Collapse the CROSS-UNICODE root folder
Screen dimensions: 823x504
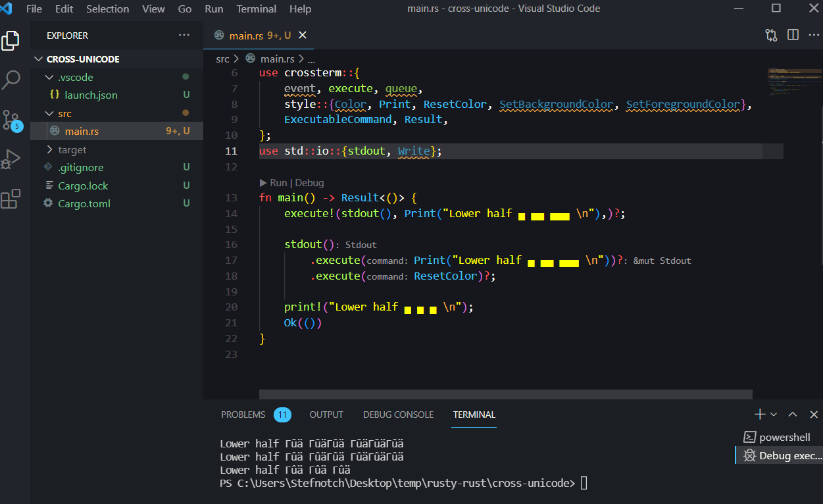click(116, 59)
